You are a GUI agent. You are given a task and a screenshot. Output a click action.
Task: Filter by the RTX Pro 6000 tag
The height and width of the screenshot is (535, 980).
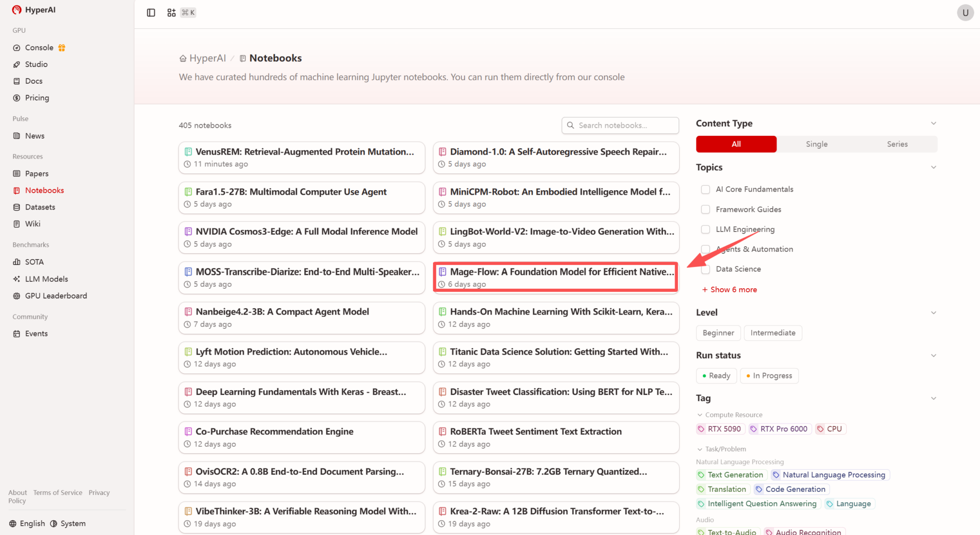click(779, 429)
